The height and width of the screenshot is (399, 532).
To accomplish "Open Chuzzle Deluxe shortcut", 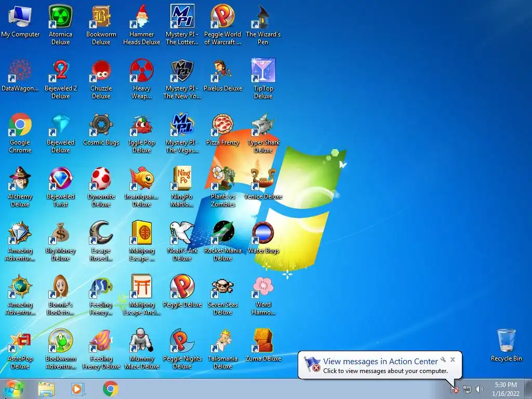I will pyautogui.click(x=101, y=79).
